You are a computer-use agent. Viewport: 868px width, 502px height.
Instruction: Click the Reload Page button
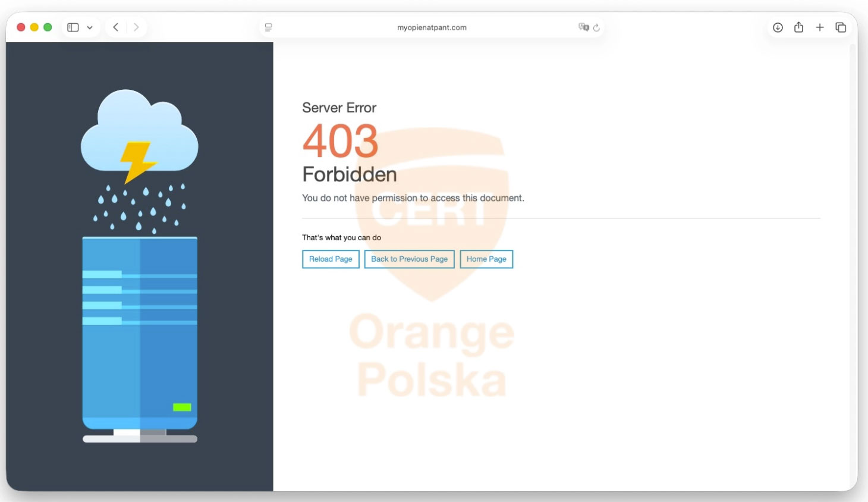331,259
